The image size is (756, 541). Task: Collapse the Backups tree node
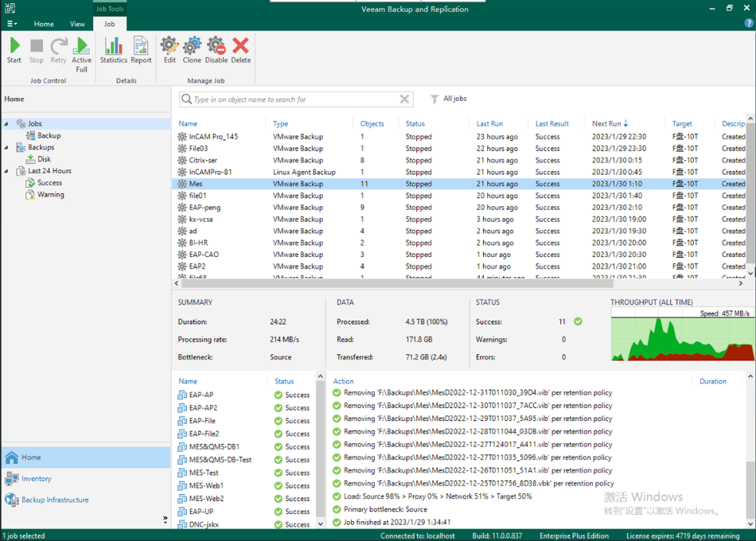pyautogui.click(x=7, y=147)
